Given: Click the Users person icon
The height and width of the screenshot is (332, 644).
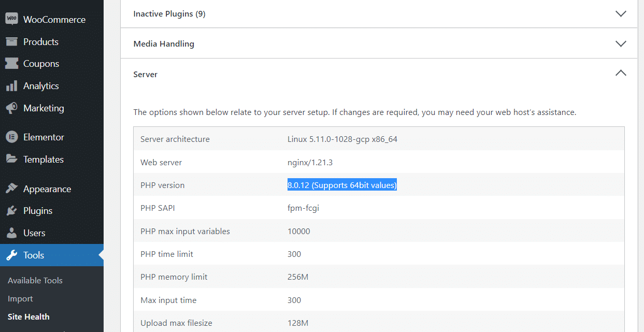Looking at the screenshot, I should (11, 233).
